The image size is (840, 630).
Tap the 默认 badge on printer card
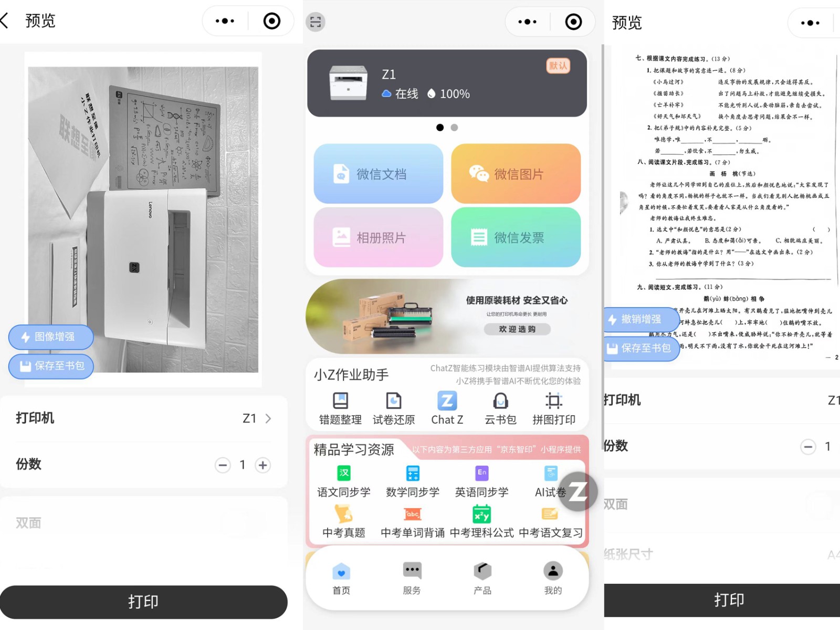(x=558, y=66)
